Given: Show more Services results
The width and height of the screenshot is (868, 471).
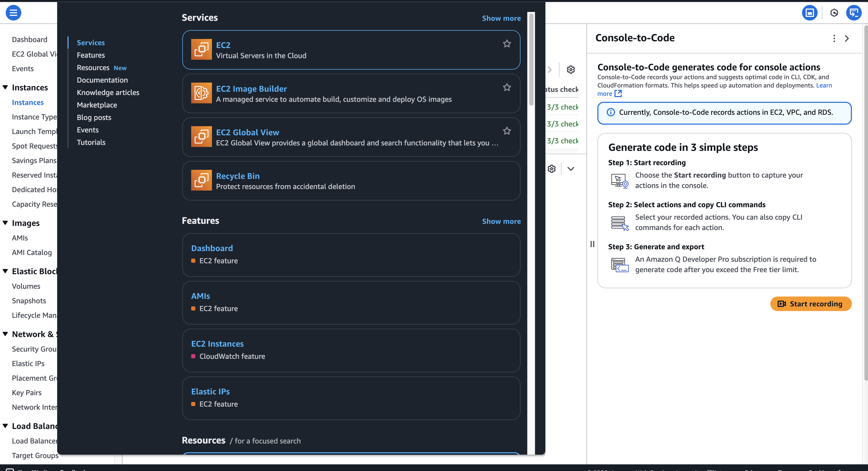Looking at the screenshot, I should [x=501, y=18].
